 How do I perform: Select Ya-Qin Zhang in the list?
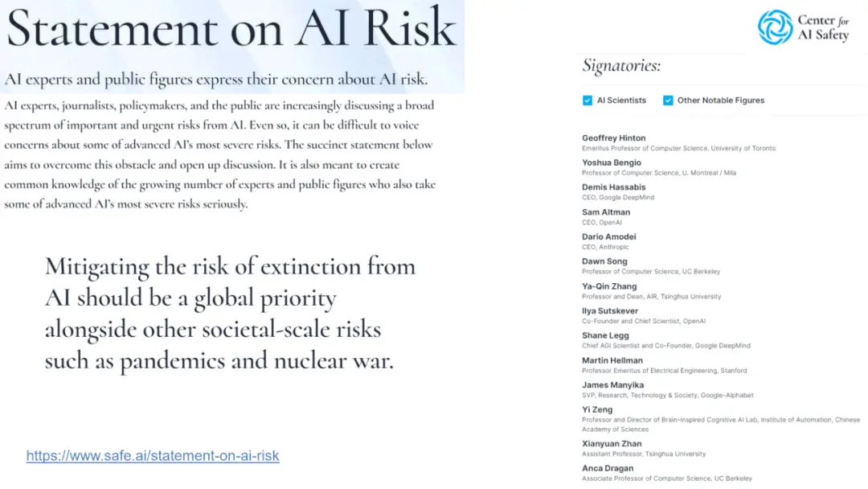pos(609,286)
